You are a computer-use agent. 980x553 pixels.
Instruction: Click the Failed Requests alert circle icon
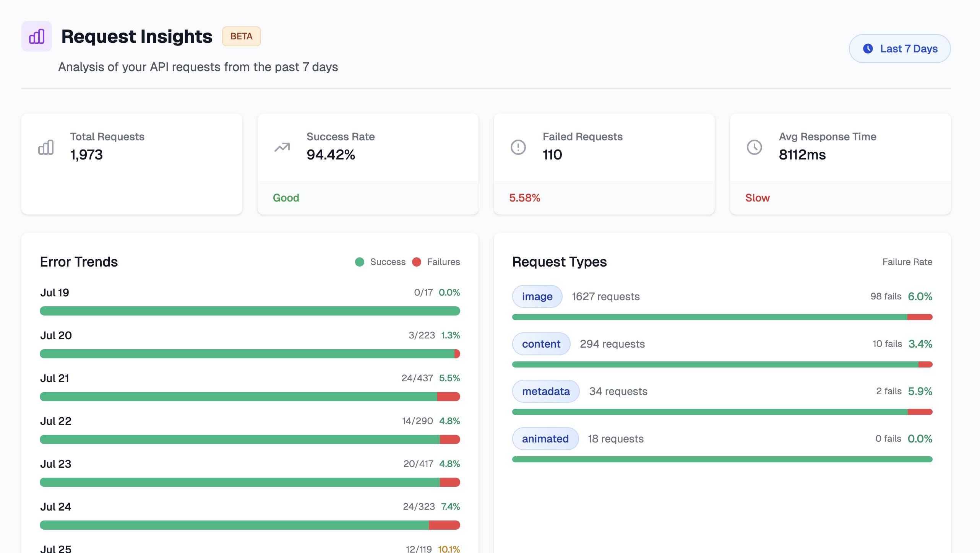tap(518, 147)
